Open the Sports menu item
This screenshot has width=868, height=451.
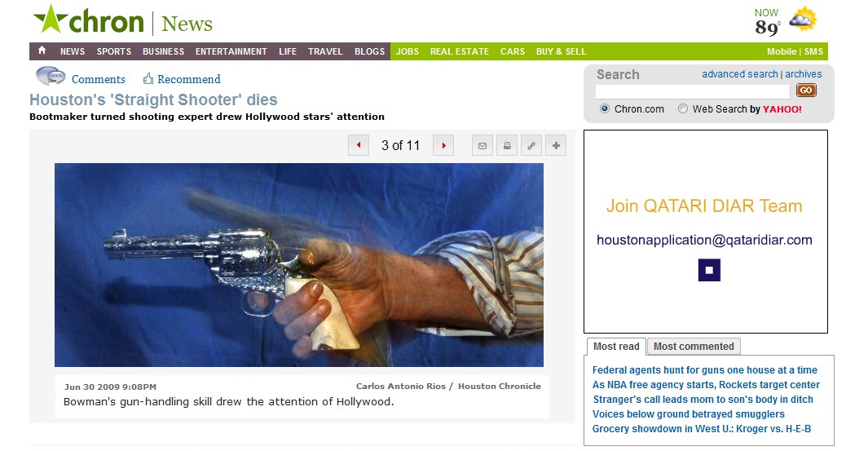(114, 51)
